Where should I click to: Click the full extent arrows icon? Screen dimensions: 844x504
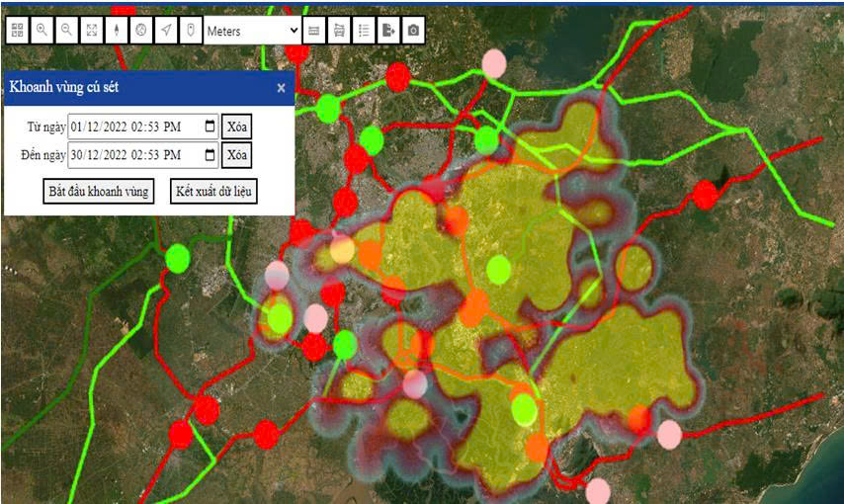pos(92,31)
